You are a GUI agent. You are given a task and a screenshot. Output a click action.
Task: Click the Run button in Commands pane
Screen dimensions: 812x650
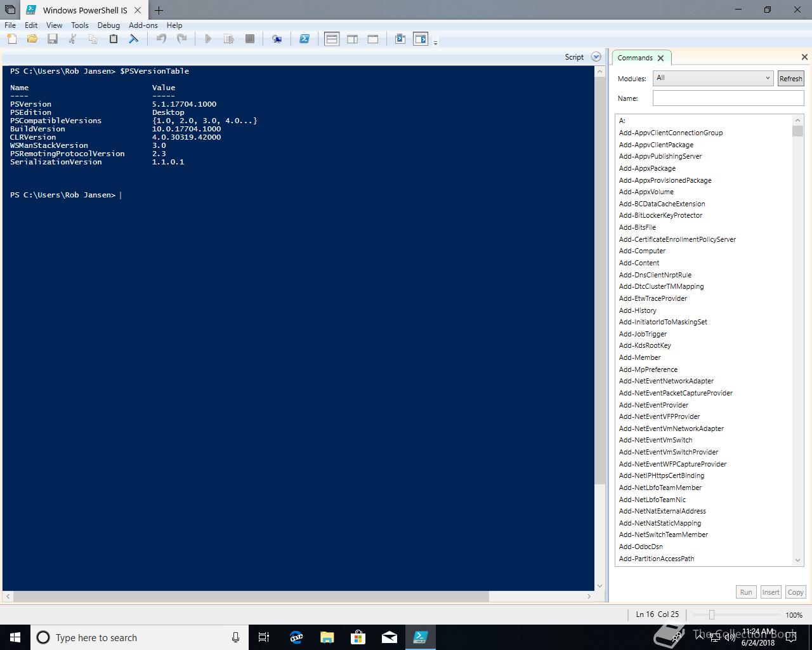(x=746, y=592)
